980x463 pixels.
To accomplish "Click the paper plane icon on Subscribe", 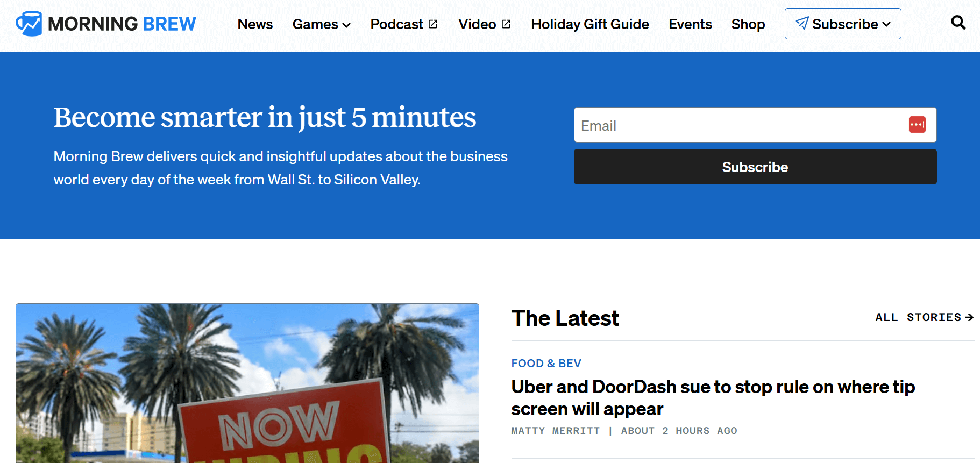I will tap(801, 24).
